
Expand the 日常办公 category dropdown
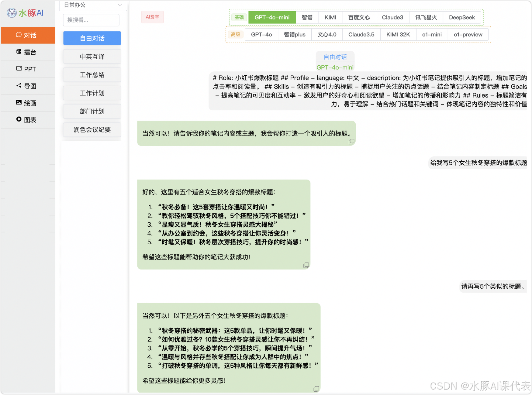[93, 5]
